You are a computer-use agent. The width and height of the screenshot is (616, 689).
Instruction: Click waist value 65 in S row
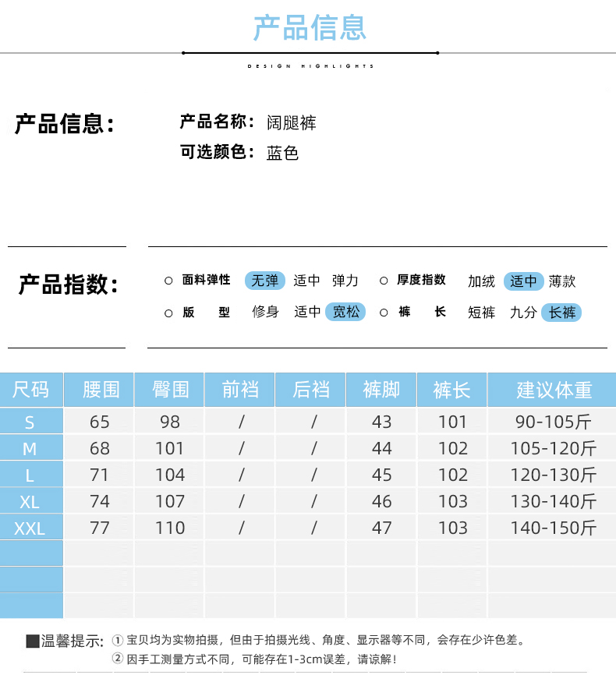100,422
